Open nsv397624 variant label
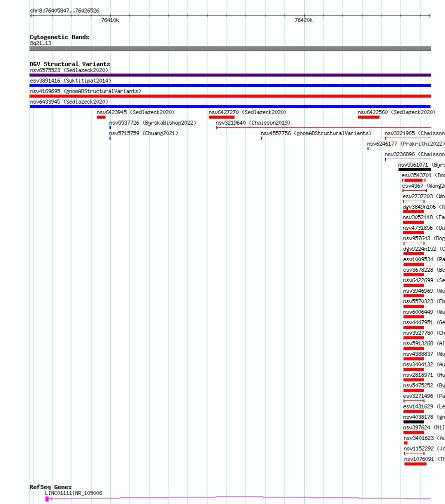Image resolution: width=445 pixels, height=504 pixels. 424,427
